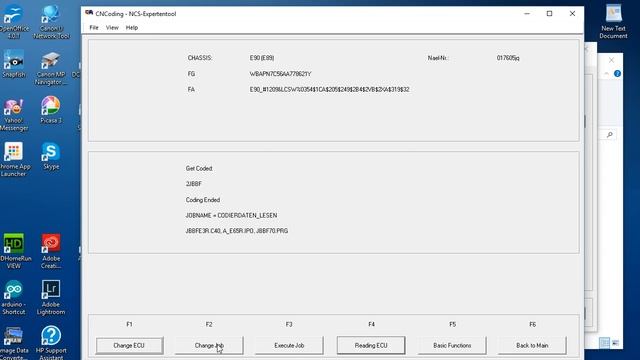
Task: Minimize the NCS-Expertentool window
Action: [x=527, y=13]
